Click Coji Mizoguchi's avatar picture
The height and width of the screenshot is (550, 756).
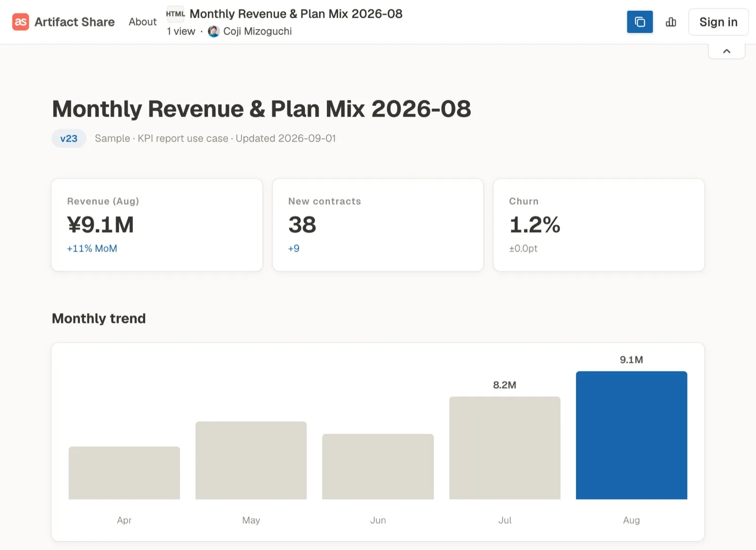coord(214,31)
